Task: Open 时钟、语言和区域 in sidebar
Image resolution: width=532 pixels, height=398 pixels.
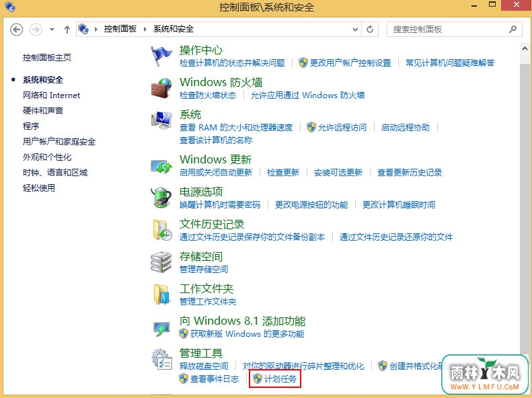Action: pyautogui.click(x=55, y=173)
